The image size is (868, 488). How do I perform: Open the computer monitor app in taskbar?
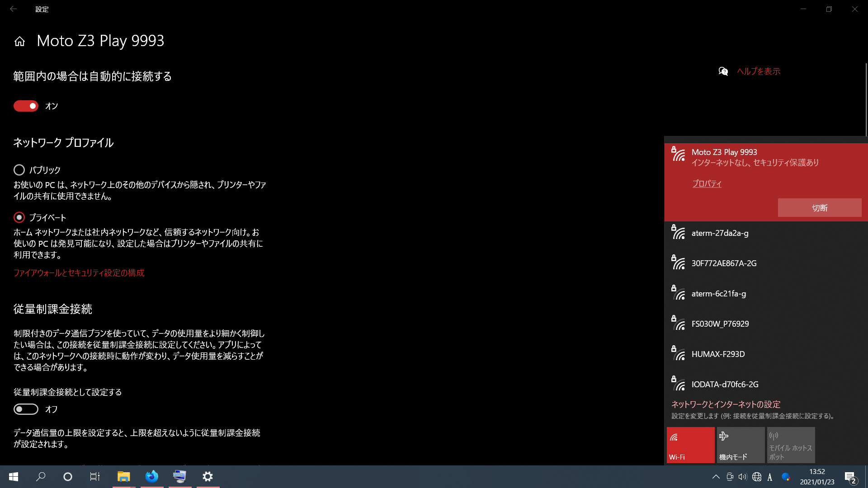[180, 477]
